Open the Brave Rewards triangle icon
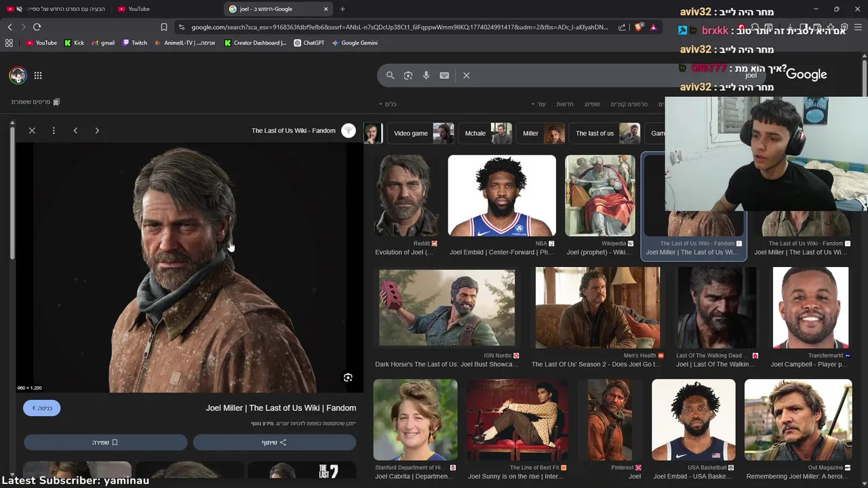This screenshot has width=868, height=488. [653, 27]
